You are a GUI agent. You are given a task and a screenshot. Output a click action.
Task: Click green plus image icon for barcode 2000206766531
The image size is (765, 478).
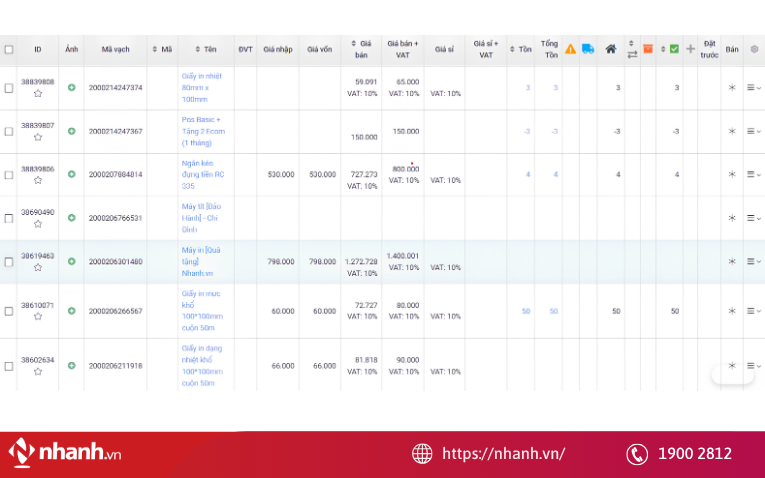click(72, 218)
